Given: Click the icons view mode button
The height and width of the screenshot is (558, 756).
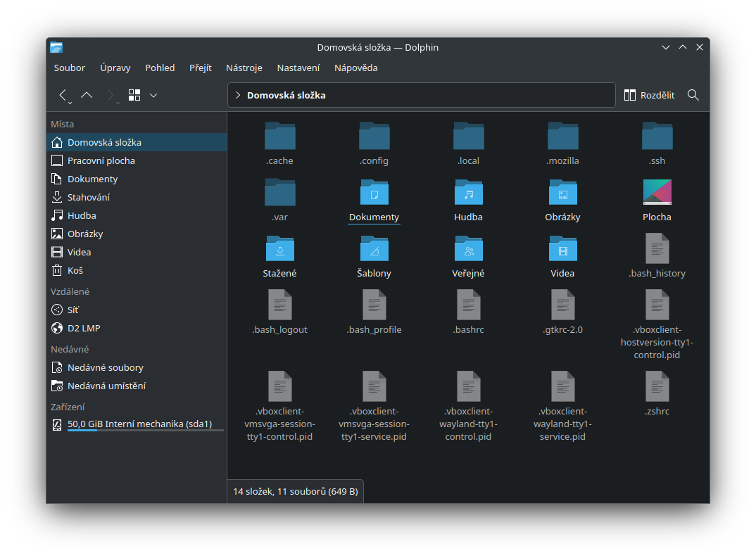Looking at the screenshot, I should tap(134, 95).
